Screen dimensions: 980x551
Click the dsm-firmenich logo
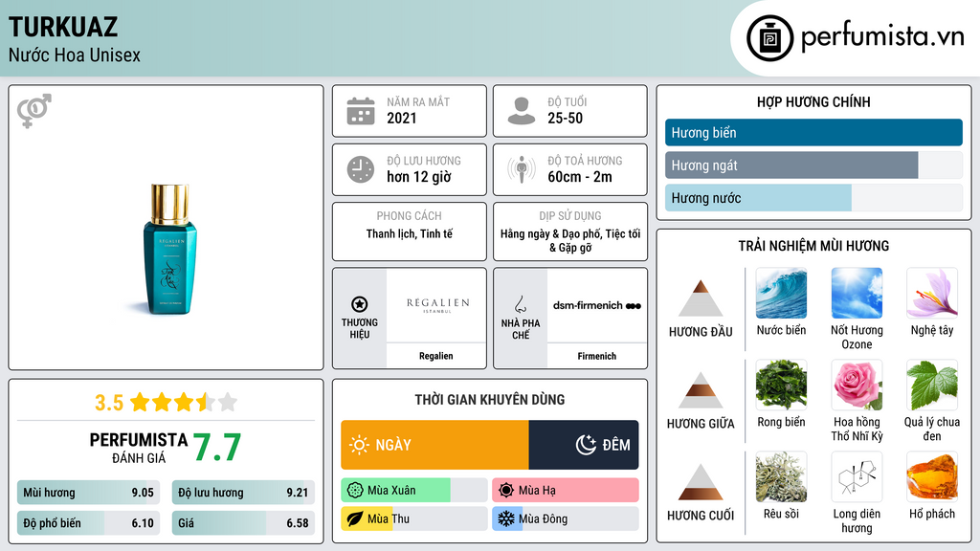[x=597, y=305]
